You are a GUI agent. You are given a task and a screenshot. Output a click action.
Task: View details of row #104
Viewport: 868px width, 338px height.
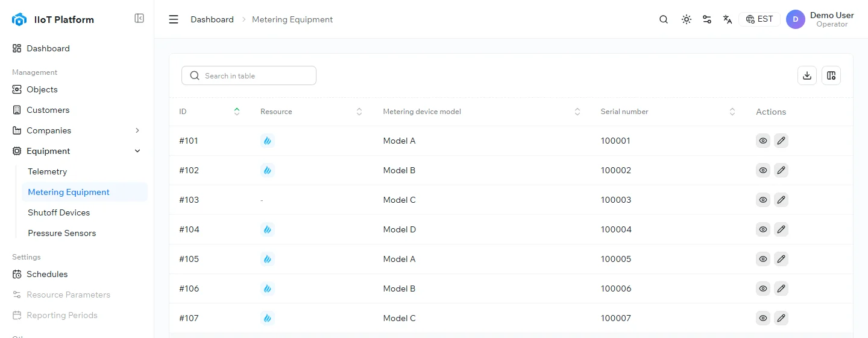tap(763, 229)
